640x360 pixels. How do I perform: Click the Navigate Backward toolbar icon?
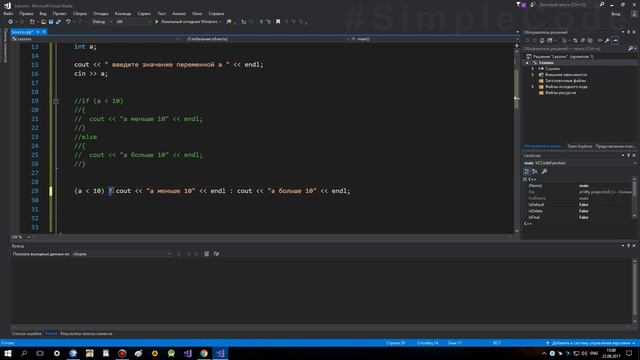11,22
